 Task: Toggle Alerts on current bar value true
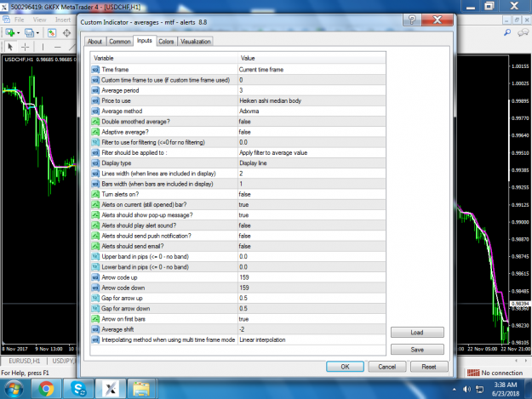coord(312,204)
